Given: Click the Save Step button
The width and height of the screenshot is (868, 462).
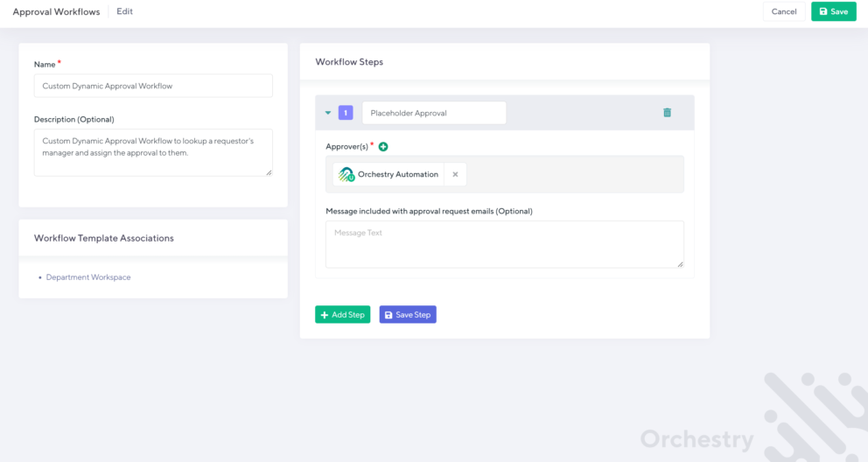Looking at the screenshot, I should click(x=408, y=314).
